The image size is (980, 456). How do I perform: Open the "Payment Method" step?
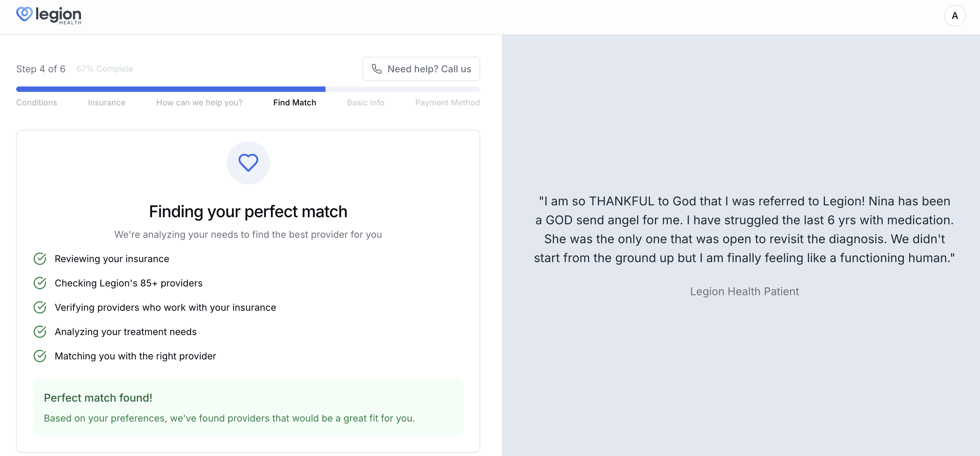click(x=447, y=102)
